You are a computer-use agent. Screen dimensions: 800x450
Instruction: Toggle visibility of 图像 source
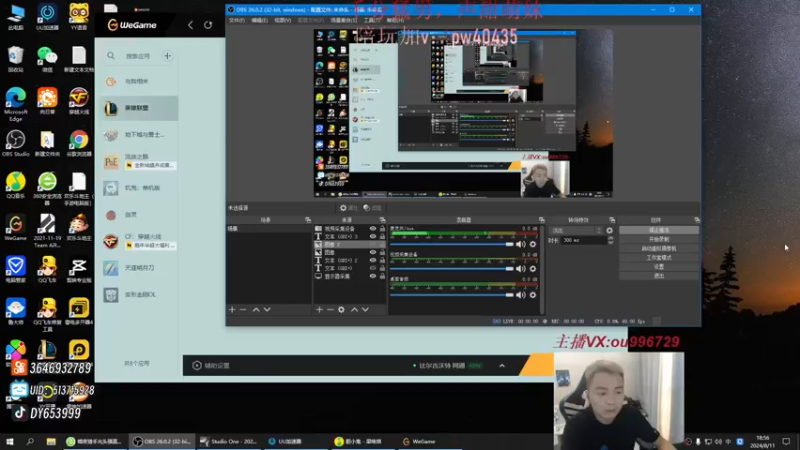click(373, 253)
